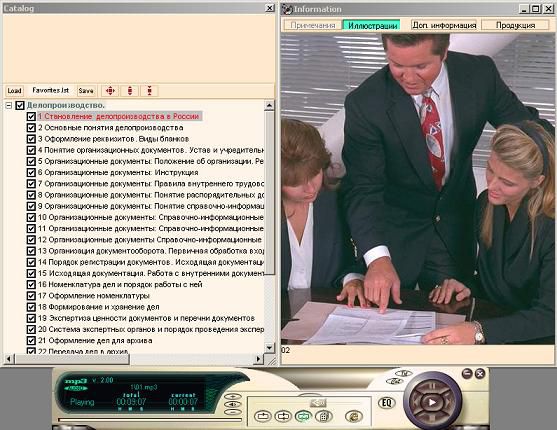Collapse the Делопроизводство tree node
Screen dimensions: 557x430
pyautogui.click(x=9, y=105)
